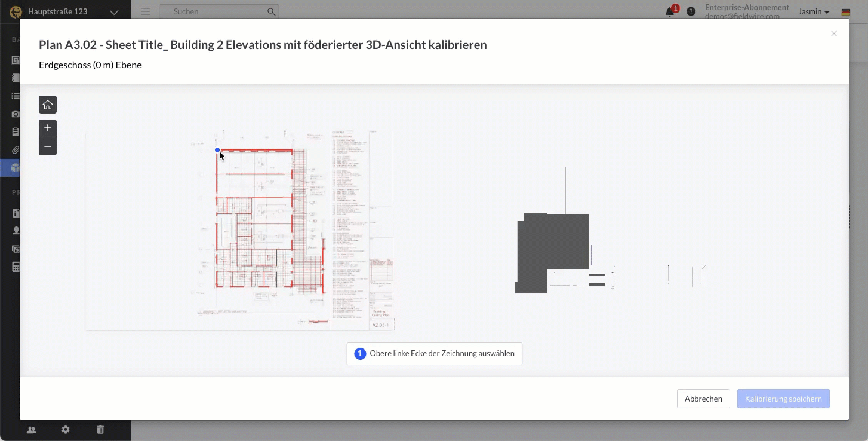Open the settings gear in bottom bar
The width and height of the screenshot is (868, 441).
point(66,430)
